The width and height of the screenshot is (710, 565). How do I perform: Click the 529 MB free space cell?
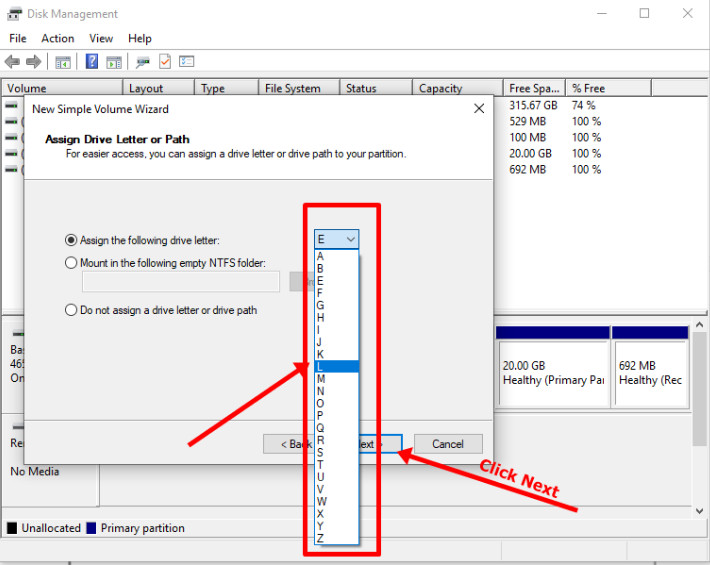[x=528, y=121]
